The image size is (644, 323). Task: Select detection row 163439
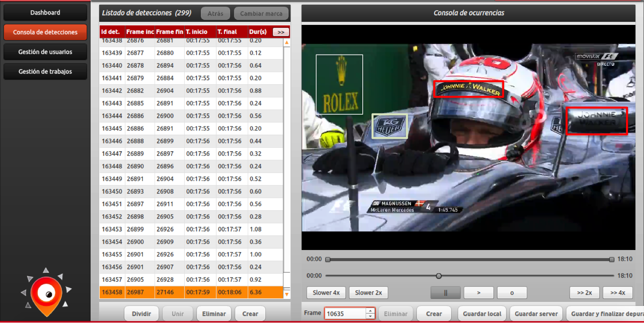pyautogui.click(x=191, y=53)
